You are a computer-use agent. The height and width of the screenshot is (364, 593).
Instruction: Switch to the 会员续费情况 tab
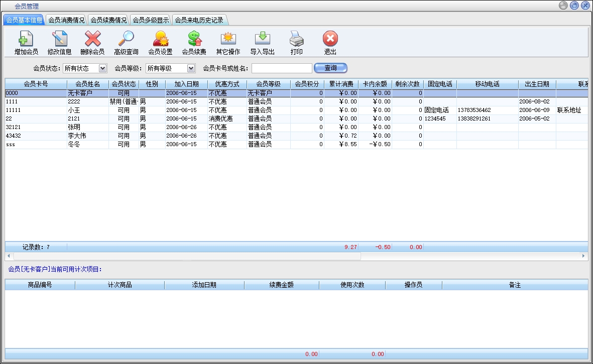pos(108,21)
